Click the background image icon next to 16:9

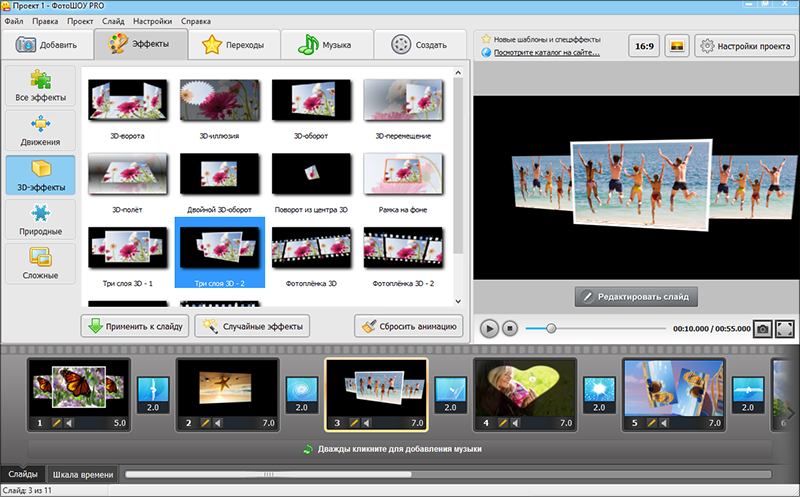coord(677,46)
